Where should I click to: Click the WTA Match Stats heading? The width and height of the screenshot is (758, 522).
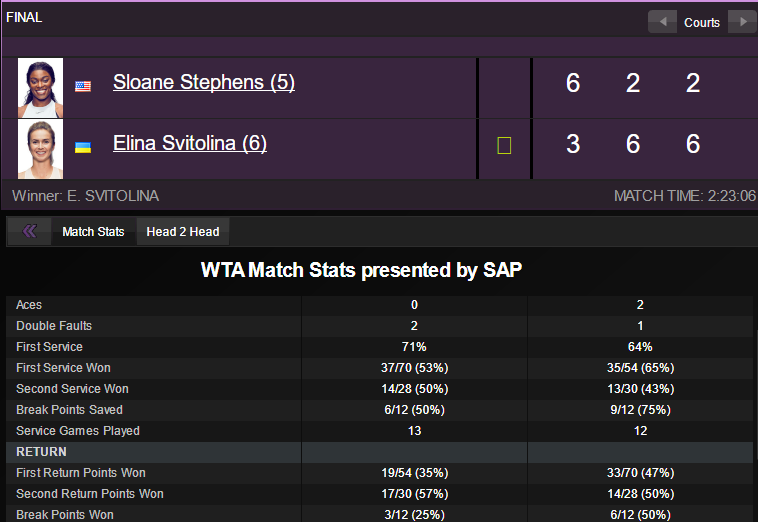[x=361, y=270]
